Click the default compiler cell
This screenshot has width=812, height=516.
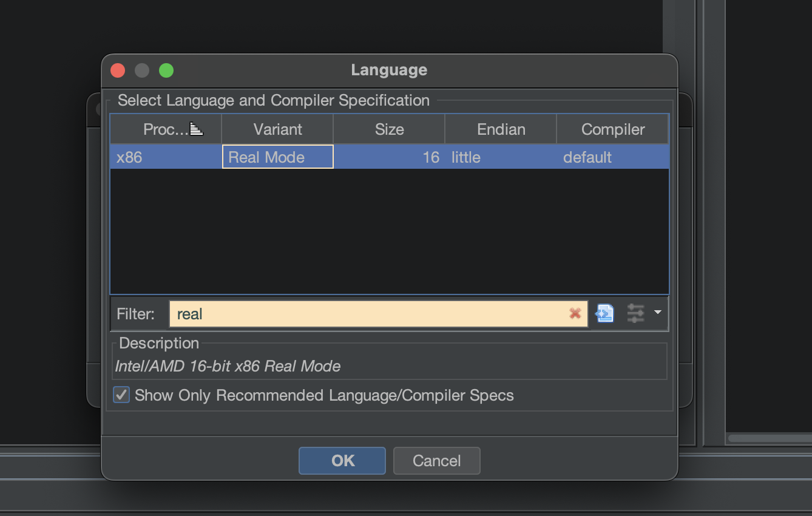[x=613, y=157]
